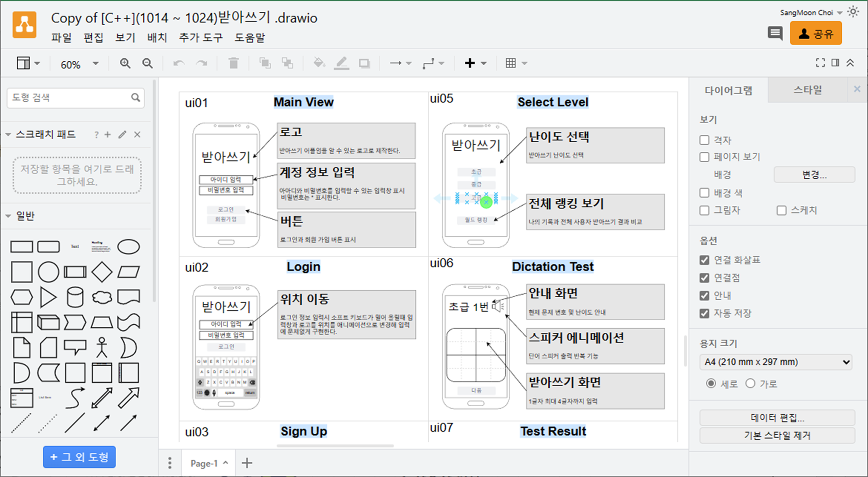Screen dimensions: 868x477
Task: Select the hexagon shape
Action: [22, 298]
